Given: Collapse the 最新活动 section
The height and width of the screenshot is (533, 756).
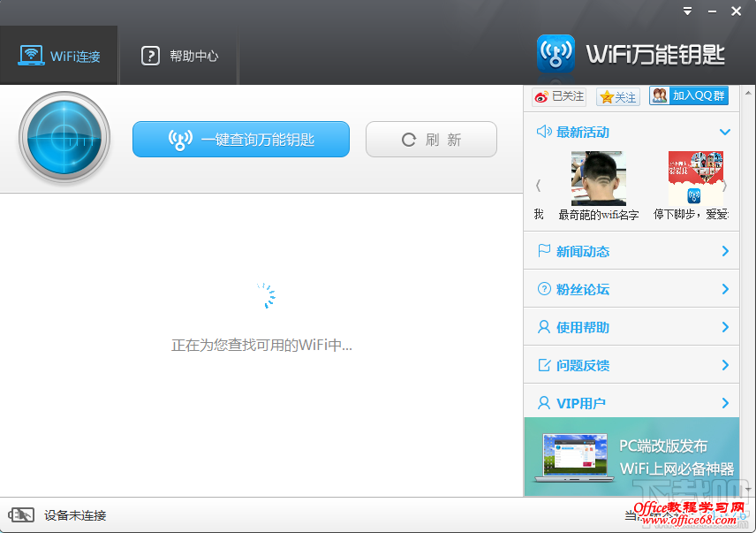Looking at the screenshot, I should coord(725,131).
